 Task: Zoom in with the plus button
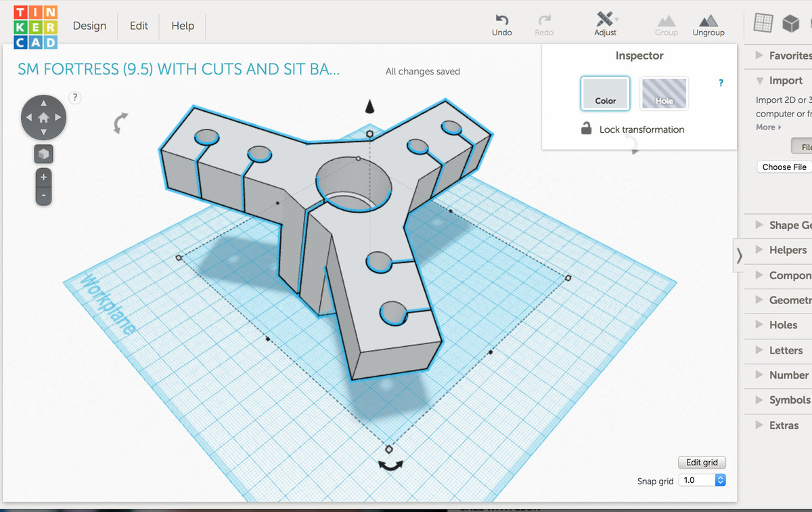43,177
